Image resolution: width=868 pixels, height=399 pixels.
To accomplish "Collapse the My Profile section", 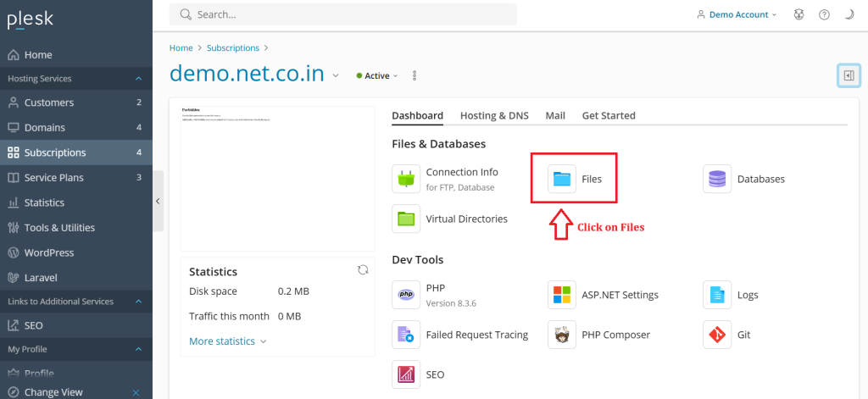I will click(139, 349).
